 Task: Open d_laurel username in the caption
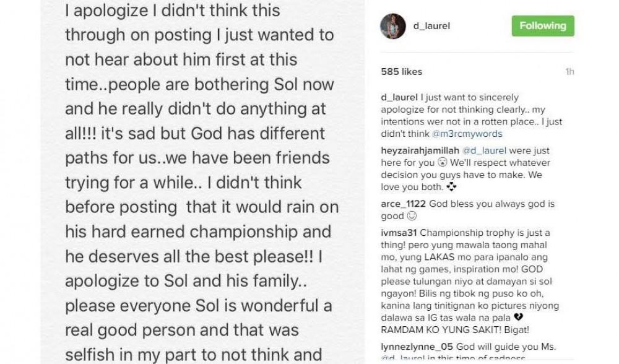[399, 98]
